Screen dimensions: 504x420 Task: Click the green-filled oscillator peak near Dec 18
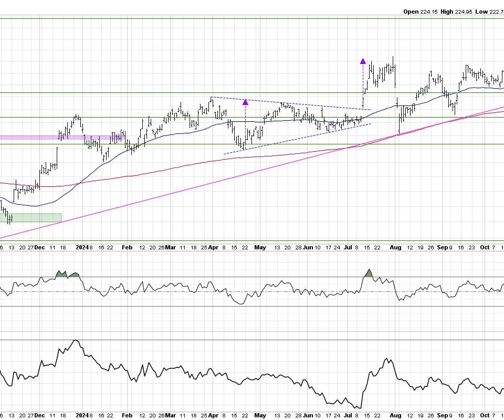click(x=61, y=274)
